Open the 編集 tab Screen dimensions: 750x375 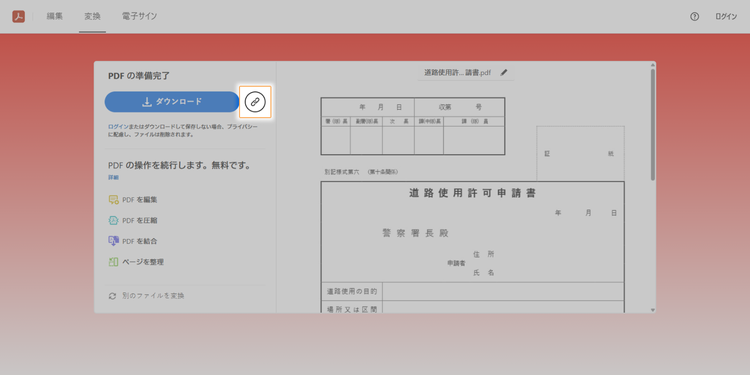pyautogui.click(x=55, y=16)
